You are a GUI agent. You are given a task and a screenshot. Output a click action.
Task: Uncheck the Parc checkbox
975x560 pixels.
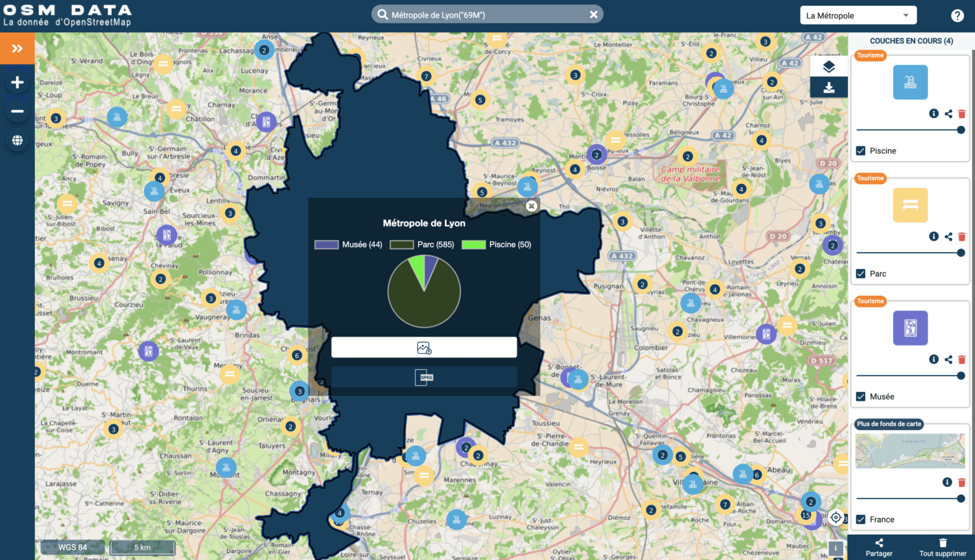861,273
